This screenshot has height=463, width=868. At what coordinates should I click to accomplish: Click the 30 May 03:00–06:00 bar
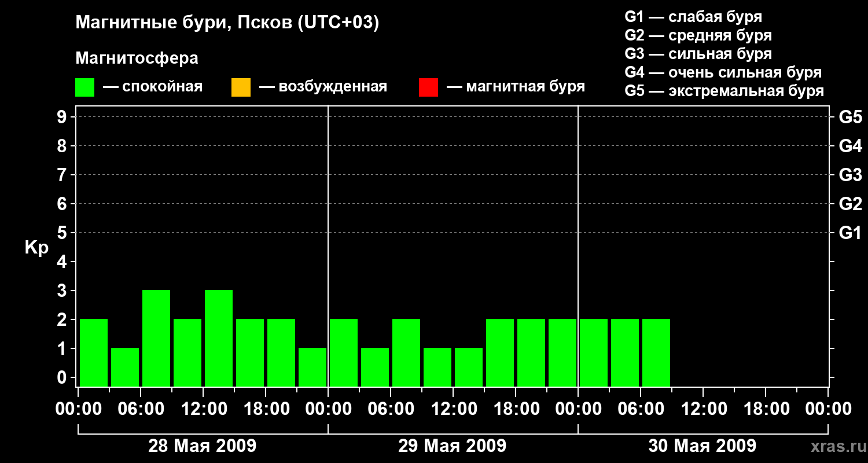(x=625, y=352)
